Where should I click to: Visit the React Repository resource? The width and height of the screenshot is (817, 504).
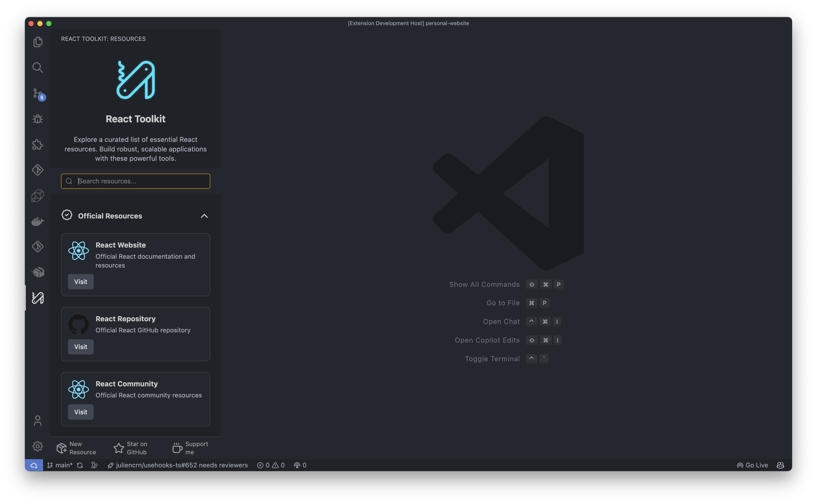coord(81,347)
